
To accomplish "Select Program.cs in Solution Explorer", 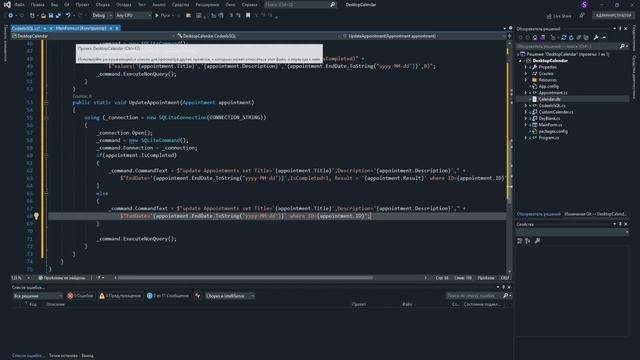I will 548,138.
